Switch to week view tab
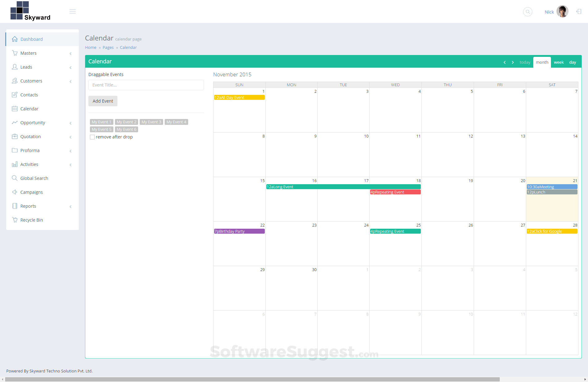The image size is (588, 382). point(559,62)
